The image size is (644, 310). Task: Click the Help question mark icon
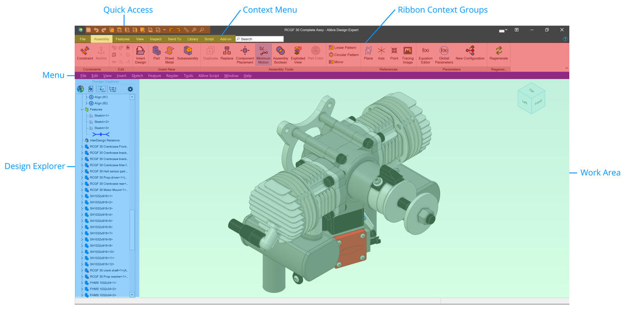click(565, 39)
